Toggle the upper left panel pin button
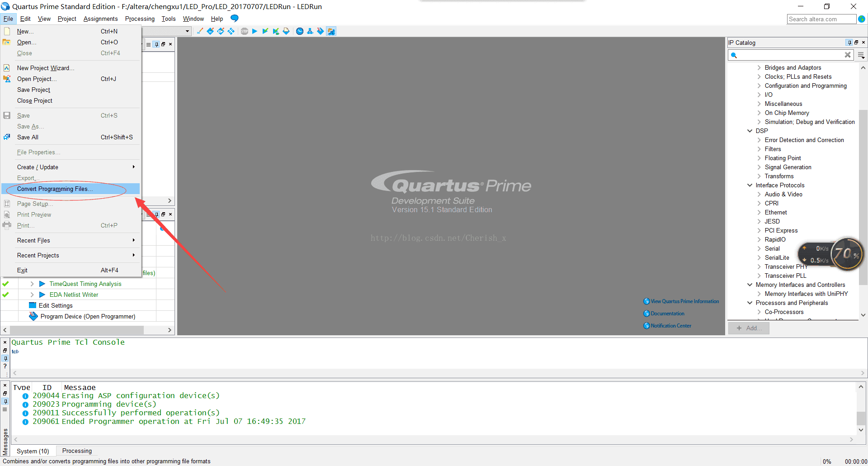This screenshot has height=466, width=868. 156,44
